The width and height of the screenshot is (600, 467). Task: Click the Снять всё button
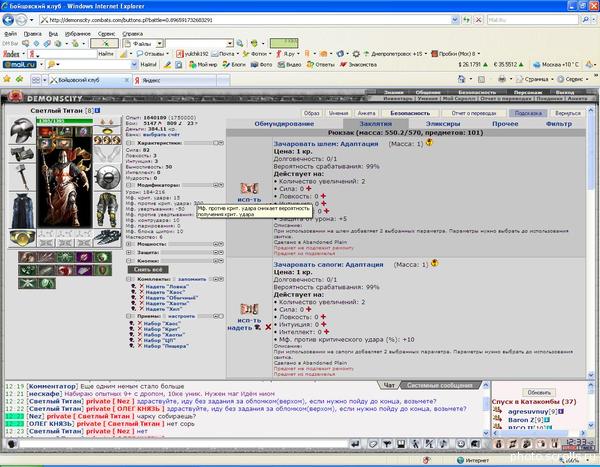pos(148,269)
